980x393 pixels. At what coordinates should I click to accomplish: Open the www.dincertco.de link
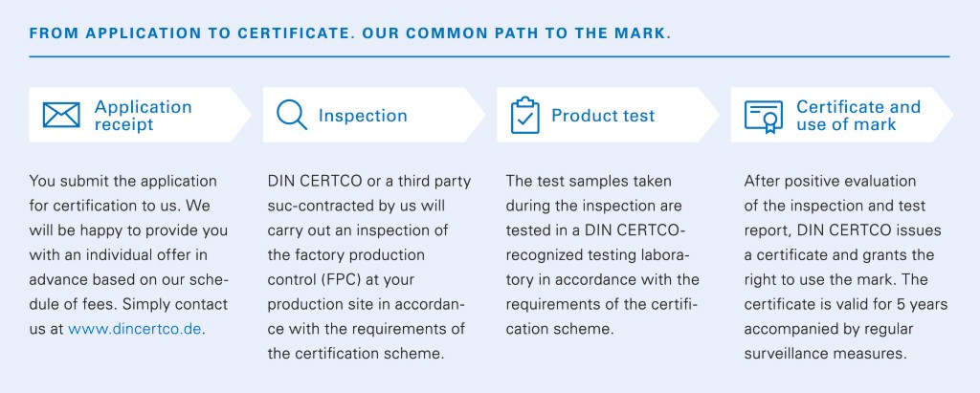coord(134,329)
